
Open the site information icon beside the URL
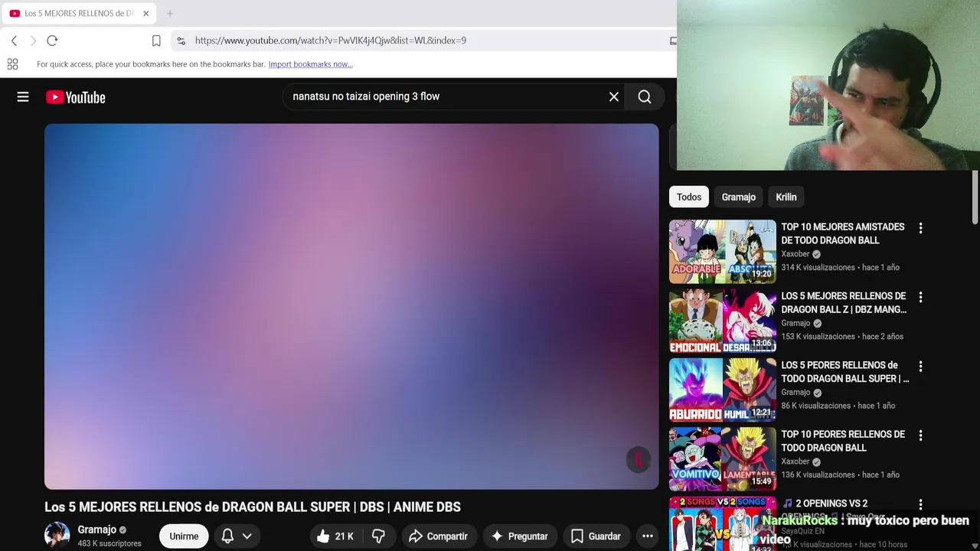click(x=181, y=41)
